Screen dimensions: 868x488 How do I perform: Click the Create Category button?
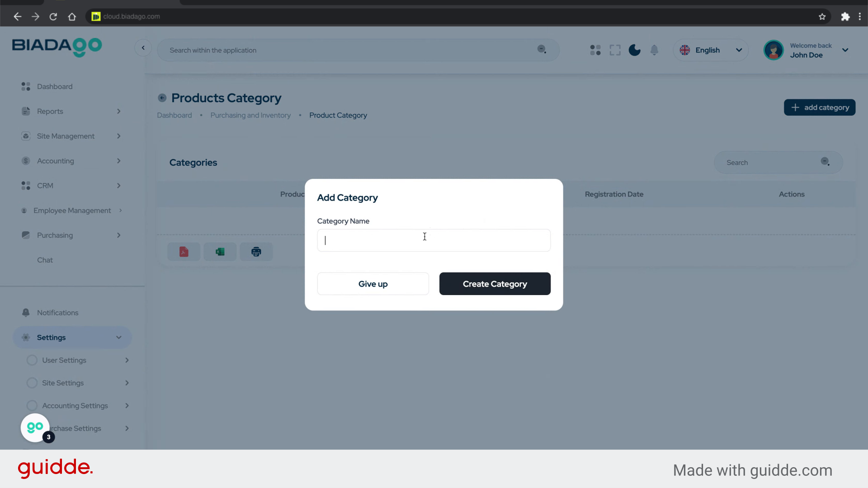point(495,284)
